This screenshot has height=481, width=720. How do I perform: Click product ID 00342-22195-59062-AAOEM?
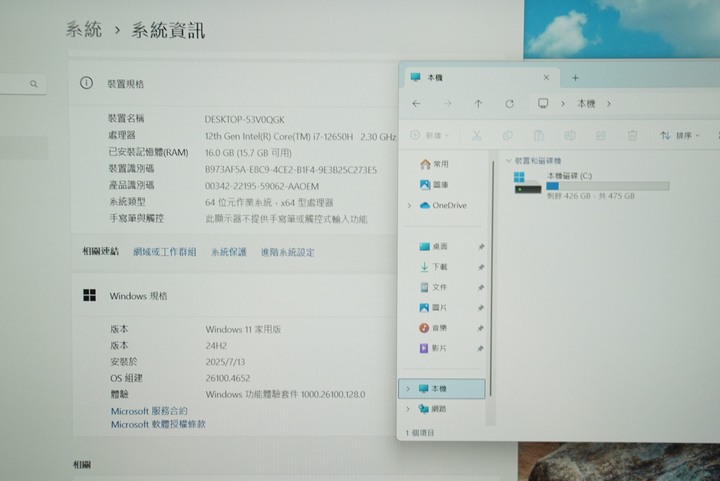point(262,186)
